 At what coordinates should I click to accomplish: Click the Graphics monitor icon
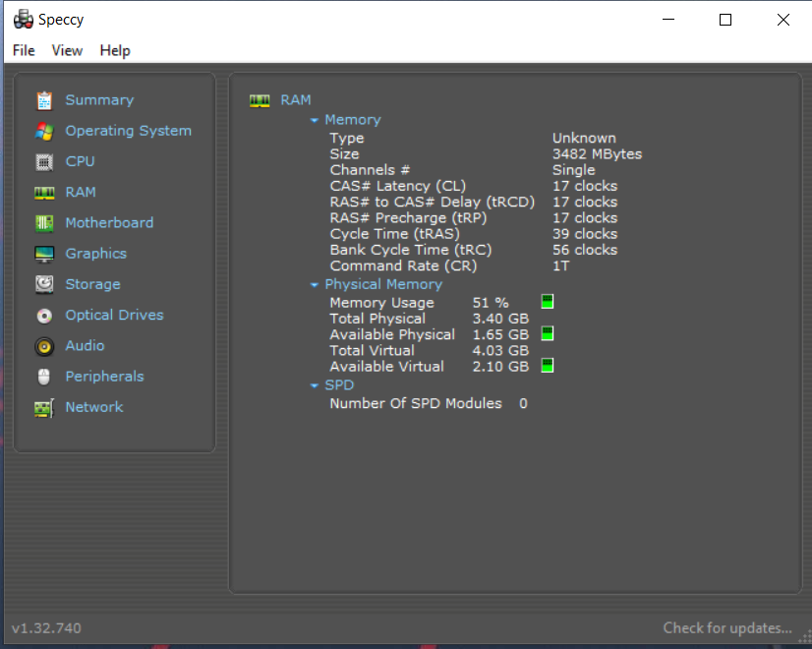(x=44, y=254)
